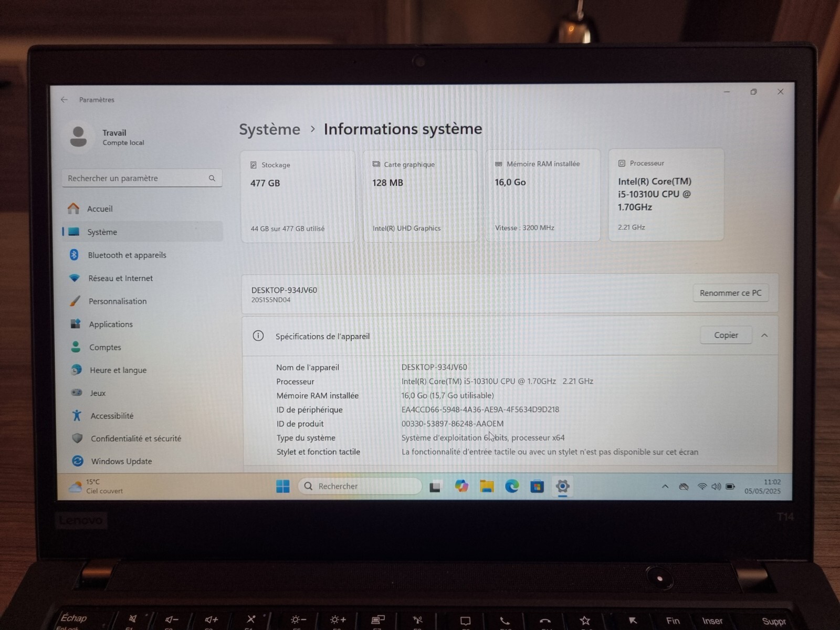Click the Heure et langue clock icon
The width and height of the screenshot is (840, 630).
click(76, 370)
